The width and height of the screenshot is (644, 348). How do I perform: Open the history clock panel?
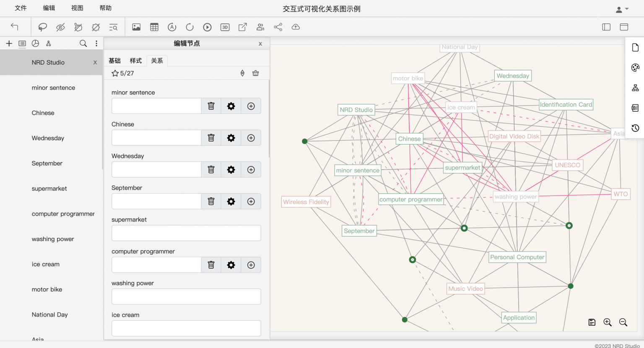[x=635, y=128]
